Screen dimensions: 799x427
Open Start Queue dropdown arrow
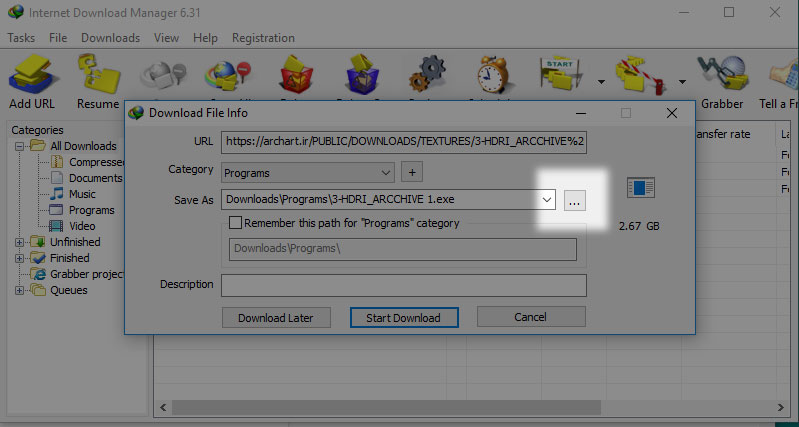(x=601, y=82)
